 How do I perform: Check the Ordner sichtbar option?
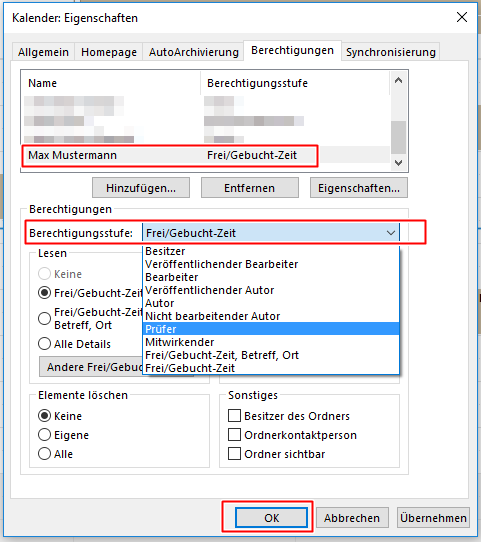(x=234, y=454)
